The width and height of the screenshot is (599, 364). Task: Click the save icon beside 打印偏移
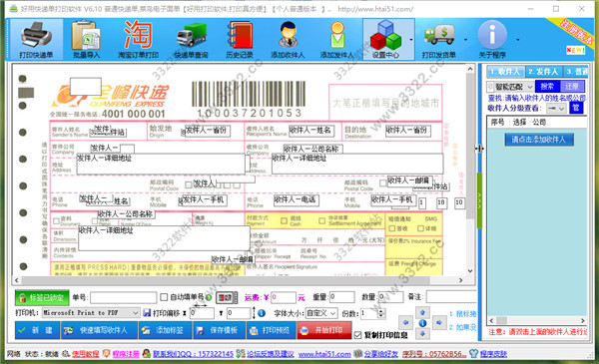coord(147,313)
